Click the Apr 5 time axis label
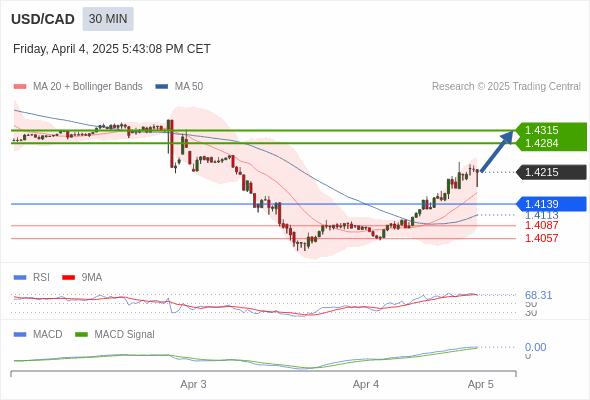The width and height of the screenshot is (590, 400). (x=481, y=385)
